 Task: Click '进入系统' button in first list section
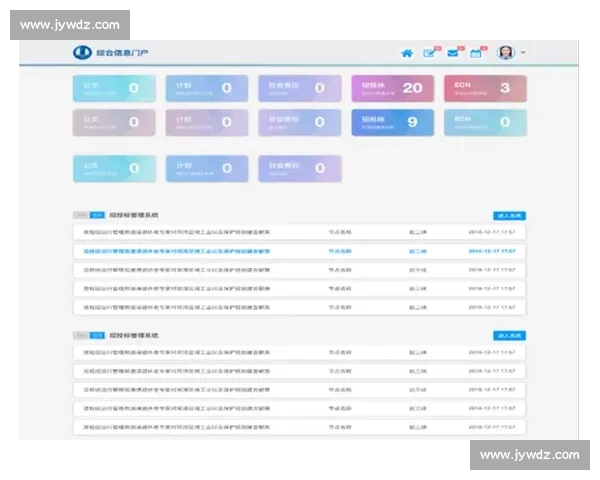tap(509, 215)
